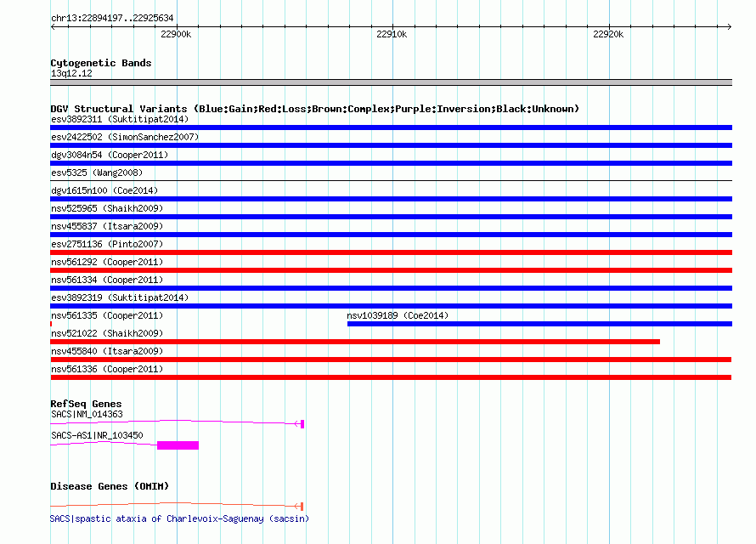Select the red bar under nsv561336
Screen dimensions: 756x544
391,377
